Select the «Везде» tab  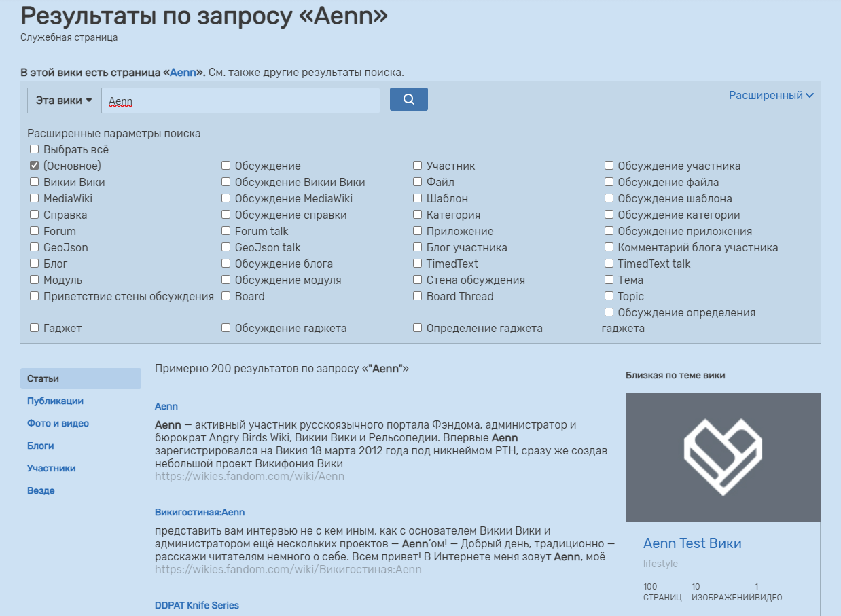41,490
